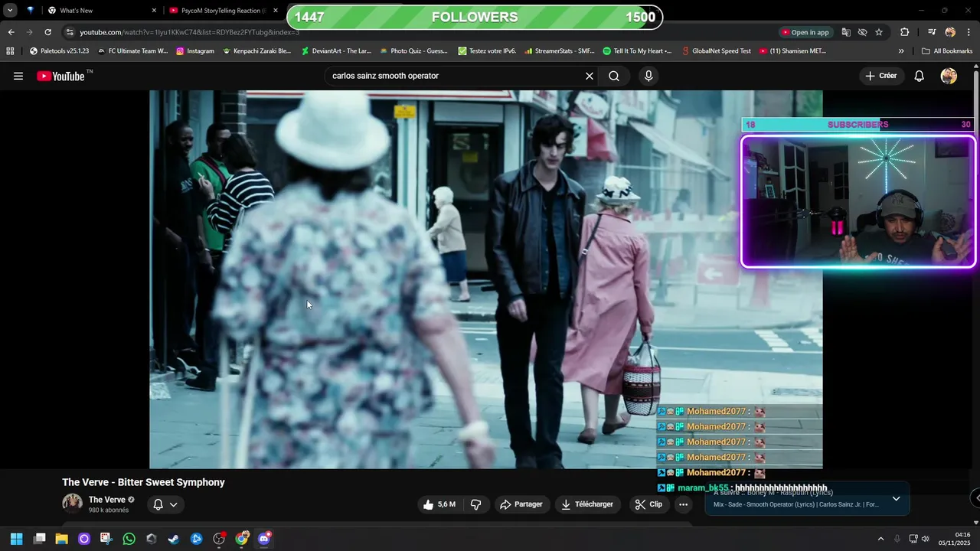Open the browser three-dot menu

tap(969, 32)
